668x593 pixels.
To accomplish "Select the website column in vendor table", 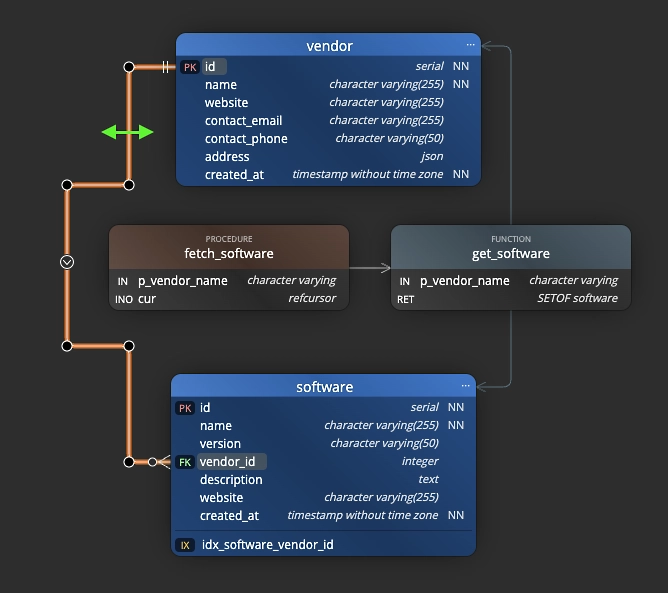I will tap(328, 102).
